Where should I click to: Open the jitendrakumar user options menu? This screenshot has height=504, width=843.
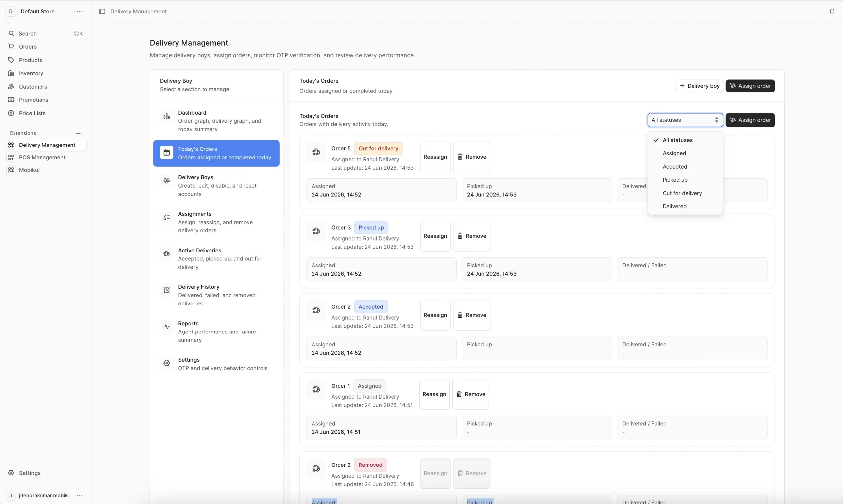tap(79, 495)
